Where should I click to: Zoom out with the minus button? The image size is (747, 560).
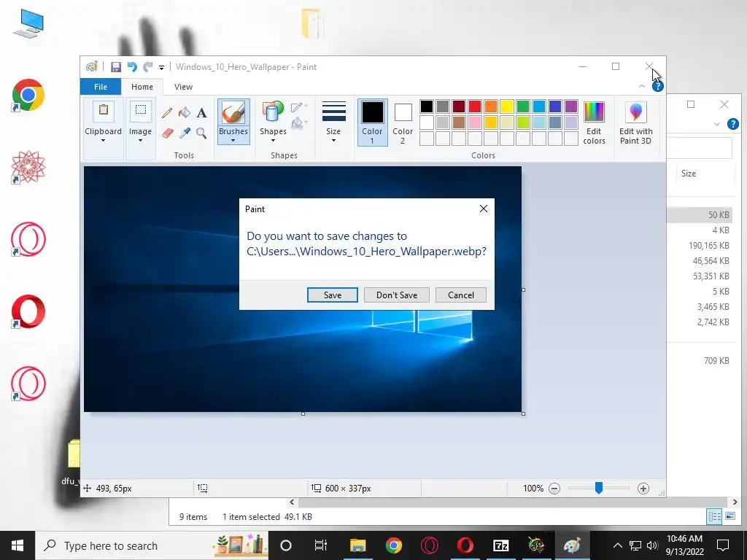click(554, 489)
